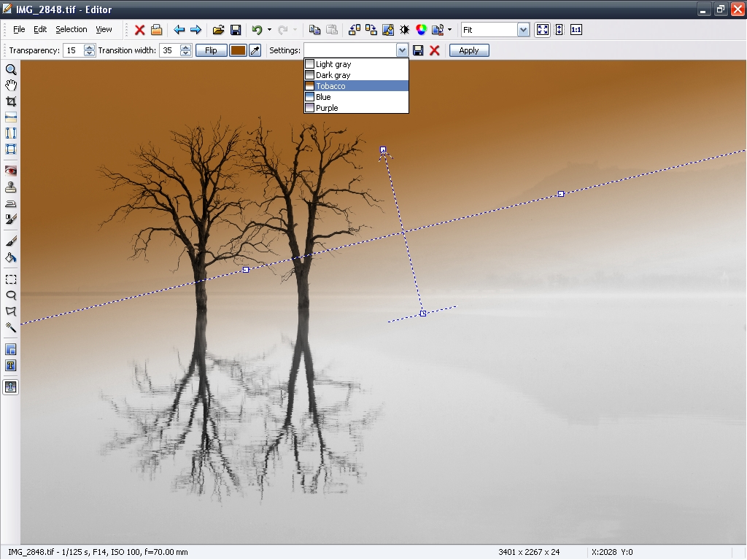Viewport: 747px width, 560px height.
Task: Select the Lasso selection tool
Action: pos(11,295)
